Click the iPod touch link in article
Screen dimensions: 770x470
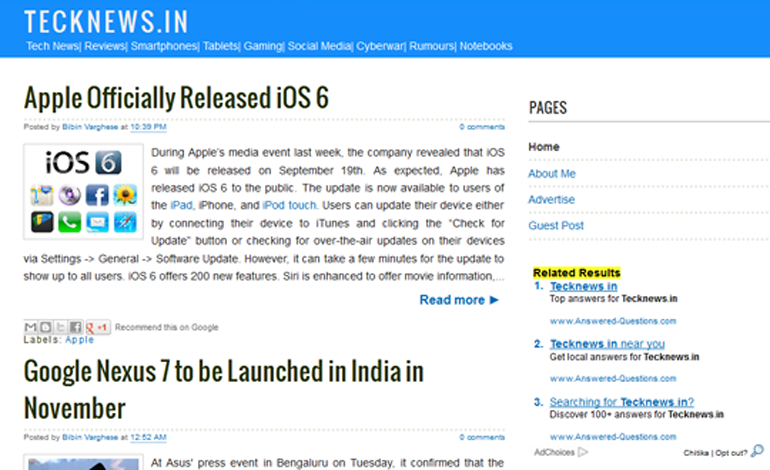pos(289,205)
